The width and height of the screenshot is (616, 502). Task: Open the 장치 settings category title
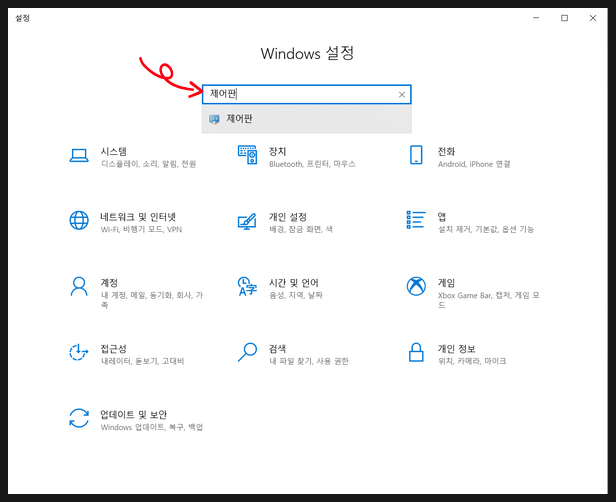tap(277, 152)
